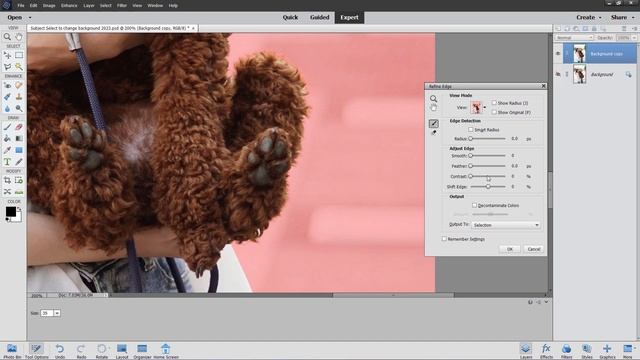
Task: Expand the Open dropdown arrow
Action: [x=30, y=18]
